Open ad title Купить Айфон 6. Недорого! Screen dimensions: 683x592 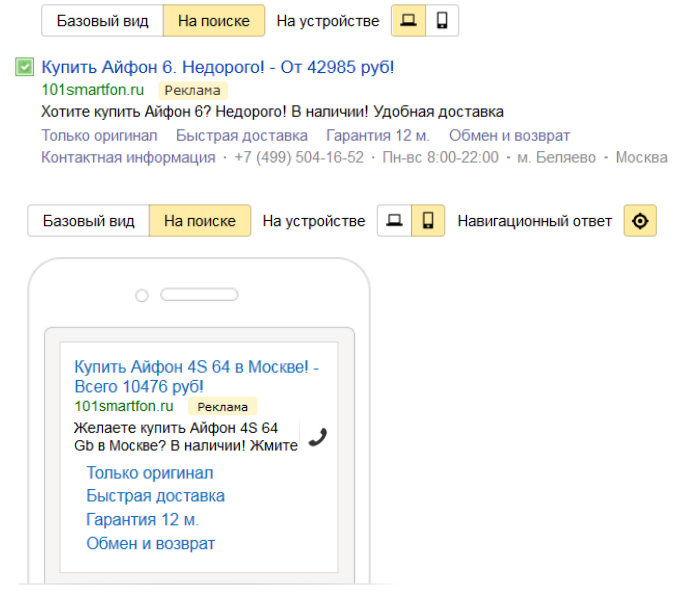click(218, 67)
